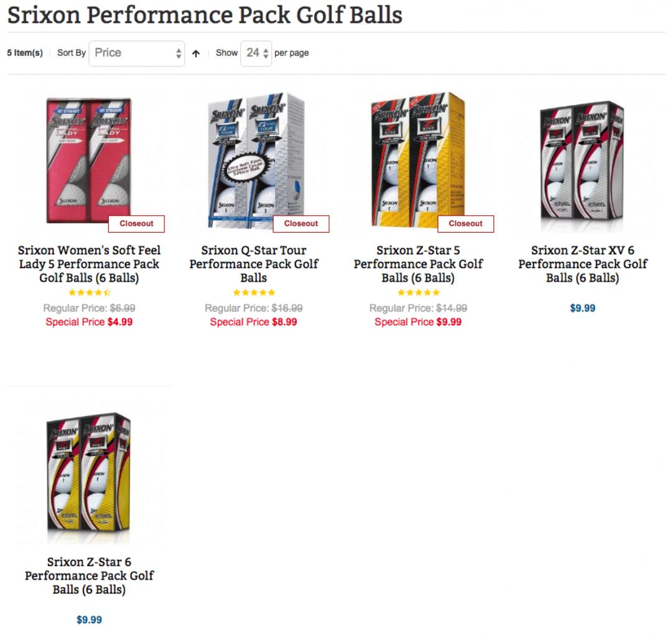Viewport: 672px width, 635px height.
Task: Click Srixon Women's Soft Feel Lady 5 title
Action: point(89,264)
